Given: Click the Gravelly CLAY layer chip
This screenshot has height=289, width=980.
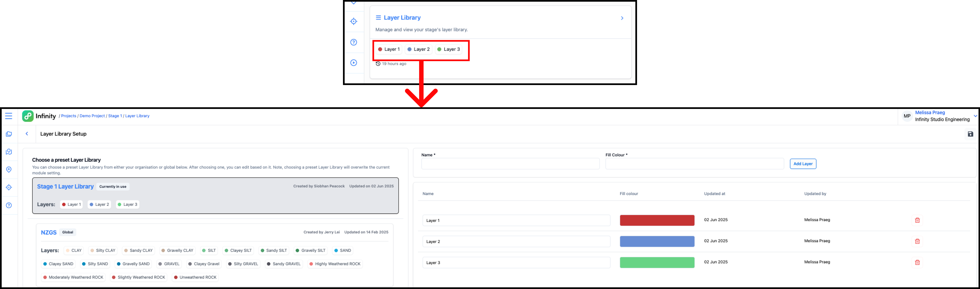Looking at the screenshot, I should point(177,251).
